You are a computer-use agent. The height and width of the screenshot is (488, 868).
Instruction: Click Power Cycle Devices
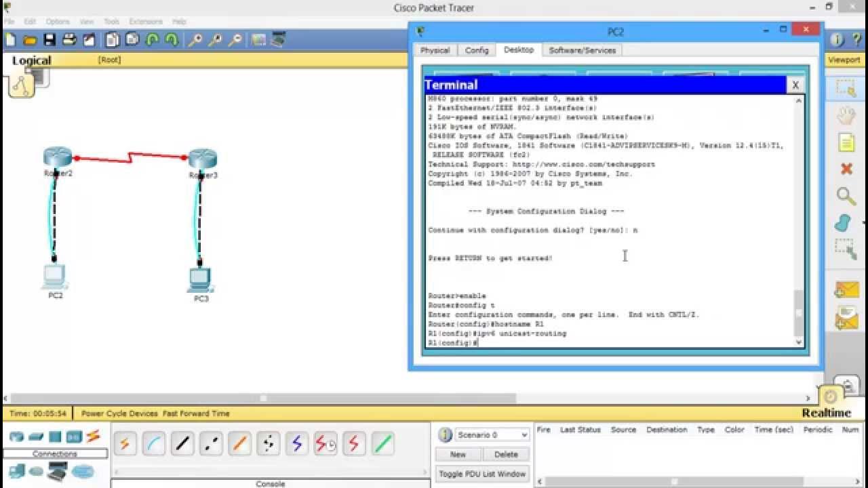pos(119,413)
